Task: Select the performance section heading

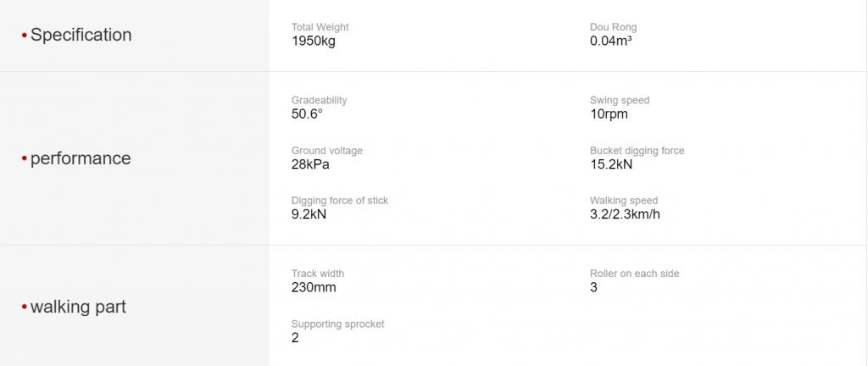Action: (81, 158)
